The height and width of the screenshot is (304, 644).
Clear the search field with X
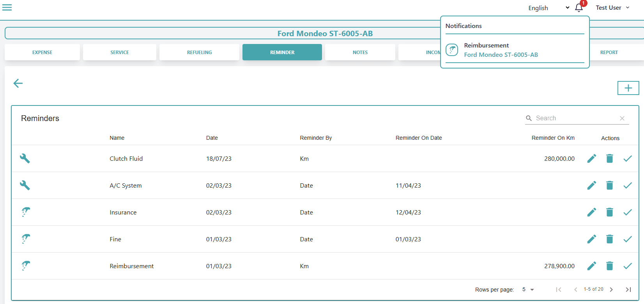622,118
